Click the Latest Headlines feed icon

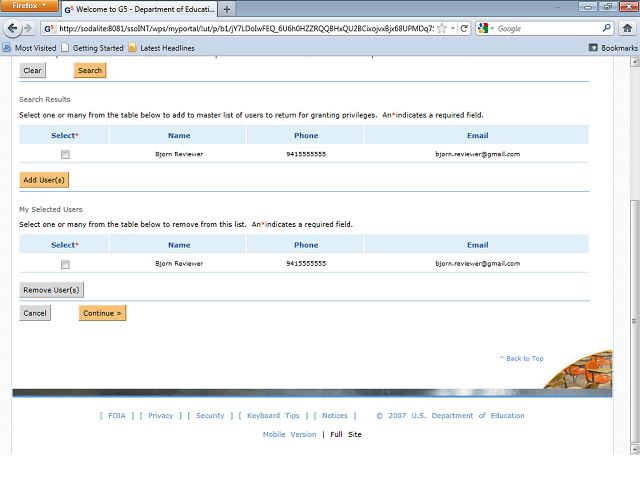tap(132, 48)
